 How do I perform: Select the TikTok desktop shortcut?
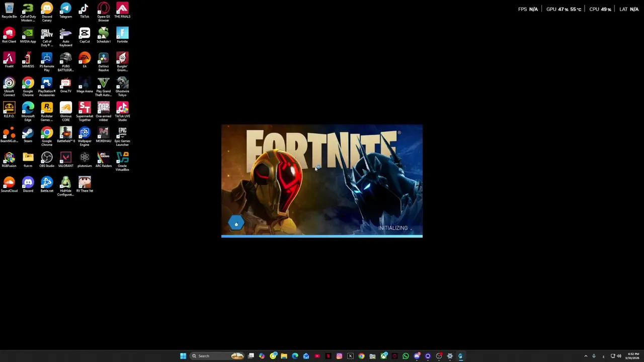(x=85, y=11)
